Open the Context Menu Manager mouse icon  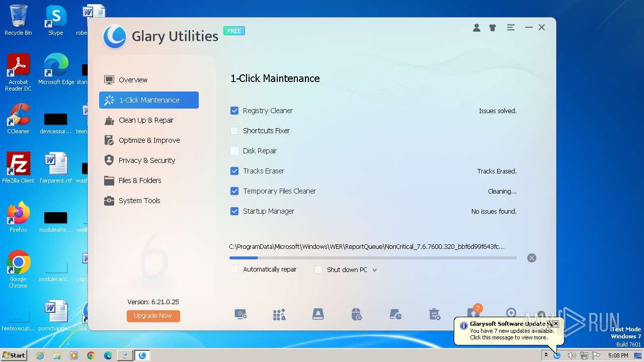click(357, 314)
